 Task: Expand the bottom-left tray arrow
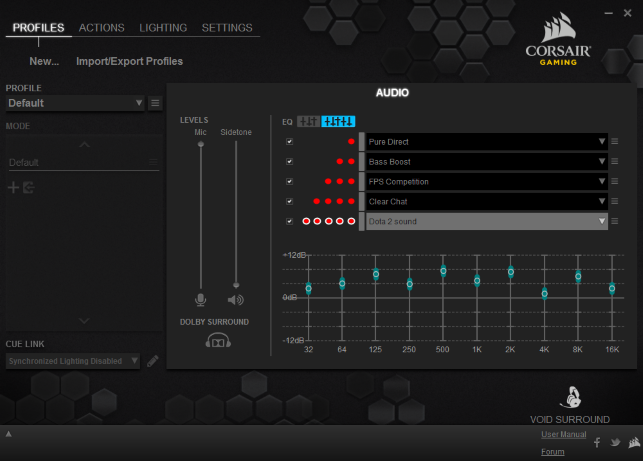pos(9,434)
